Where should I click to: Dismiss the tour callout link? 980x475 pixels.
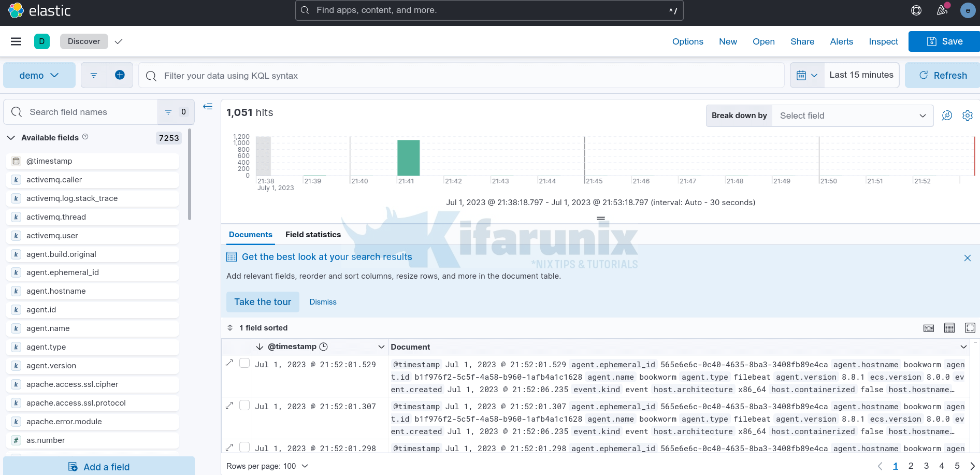(323, 302)
